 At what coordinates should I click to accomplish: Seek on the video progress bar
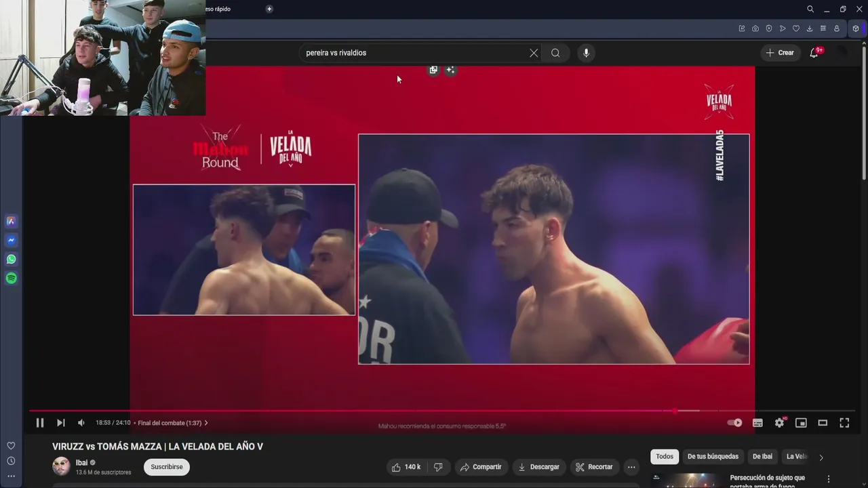pos(441,411)
